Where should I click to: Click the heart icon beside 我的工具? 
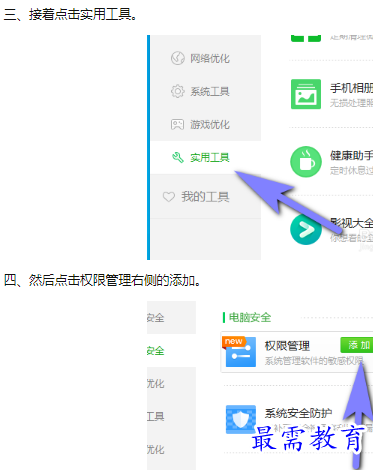169,197
